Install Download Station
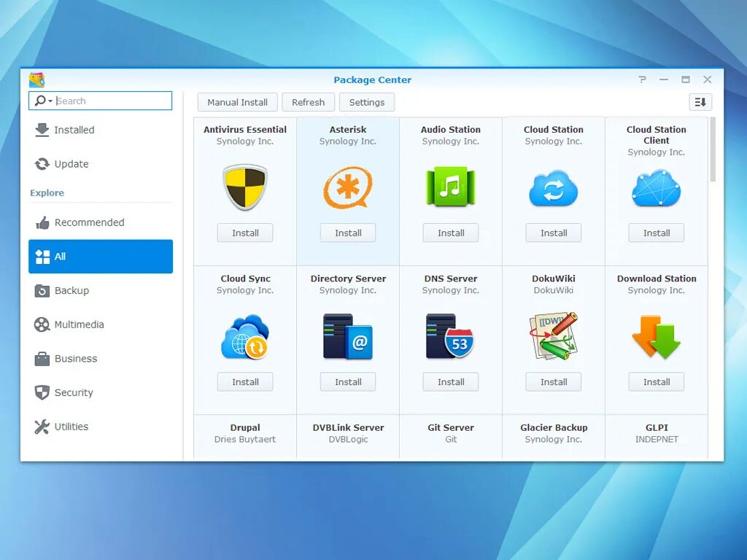The height and width of the screenshot is (560, 747). pyautogui.click(x=656, y=382)
